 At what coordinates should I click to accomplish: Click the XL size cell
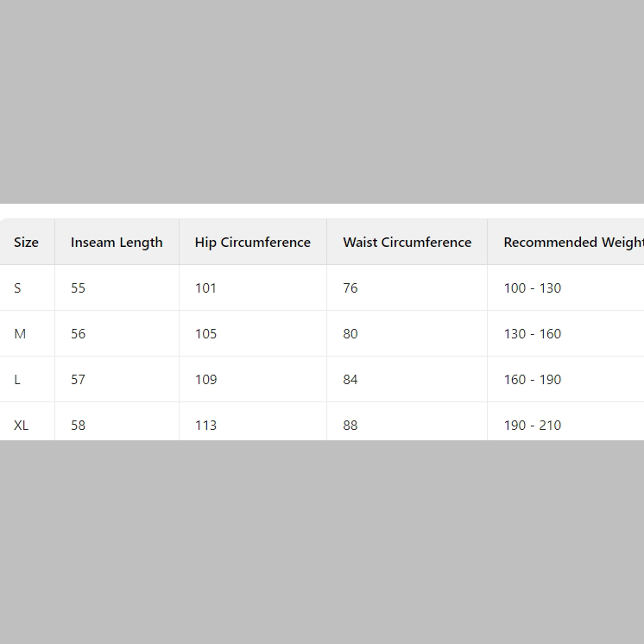click(x=22, y=425)
